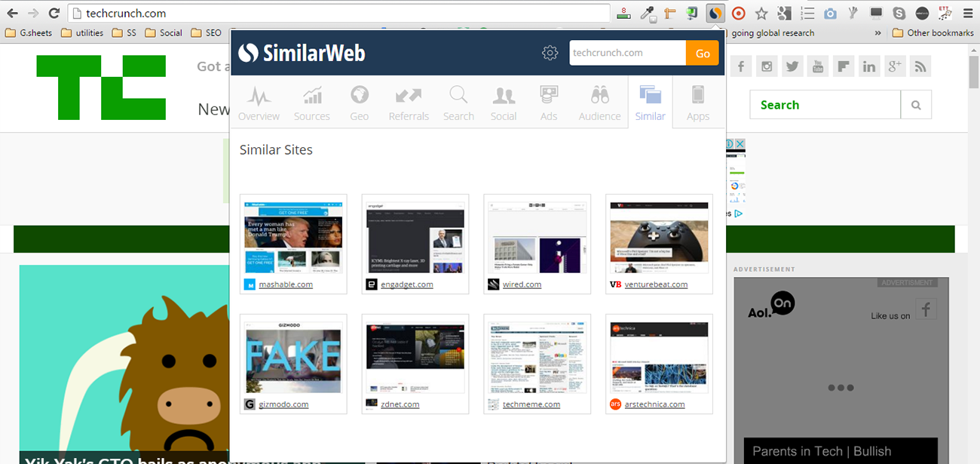Expand hidden bookmarks with double chevron

(877, 32)
